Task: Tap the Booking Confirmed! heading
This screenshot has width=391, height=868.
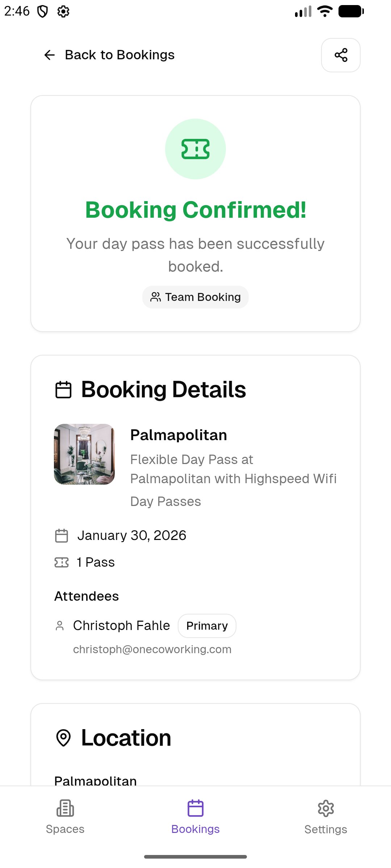Action: [195, 210]
